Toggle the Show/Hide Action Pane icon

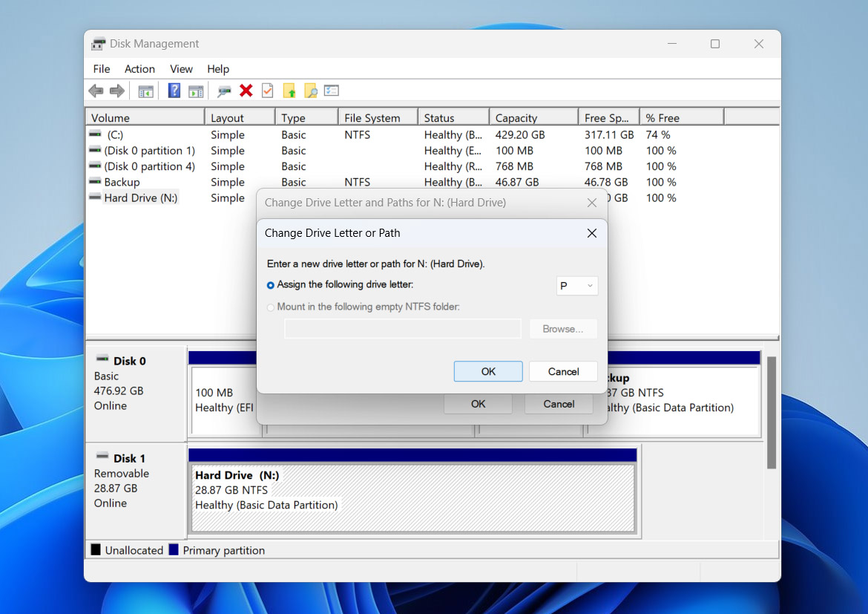coord(196,91)
